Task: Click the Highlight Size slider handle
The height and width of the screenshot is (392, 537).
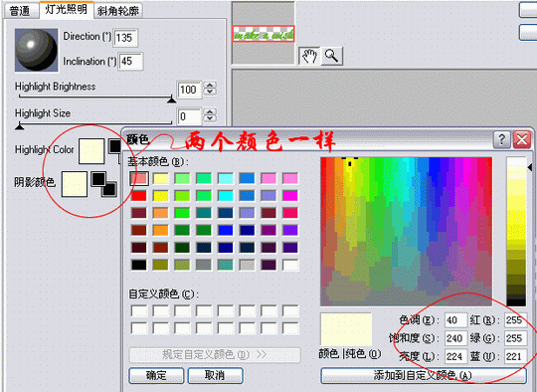Action: [x=20, y=126]
